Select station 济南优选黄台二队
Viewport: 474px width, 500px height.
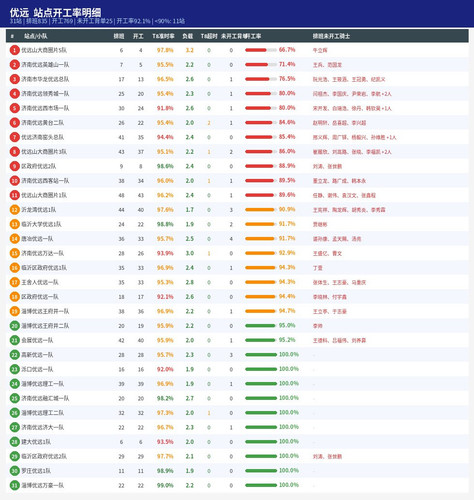coord(43,123)
